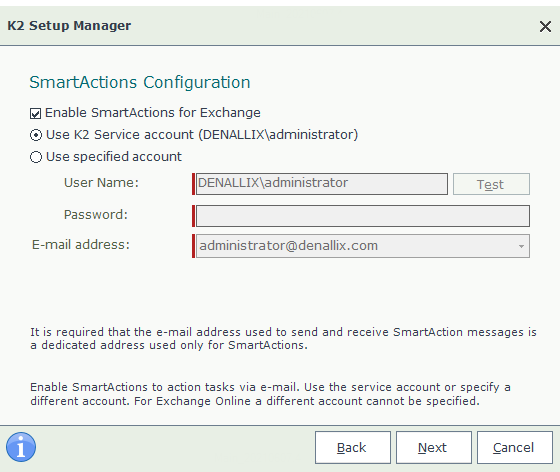Select Use K2 Service account radio option

coord(36,135)
